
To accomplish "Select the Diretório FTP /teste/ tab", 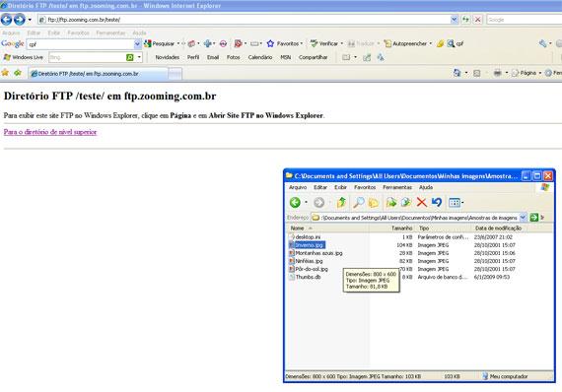I will click(x=98, y=74).
